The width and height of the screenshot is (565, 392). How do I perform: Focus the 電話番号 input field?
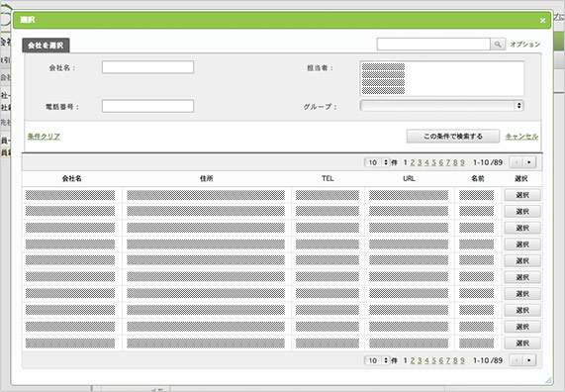(147, 106)
